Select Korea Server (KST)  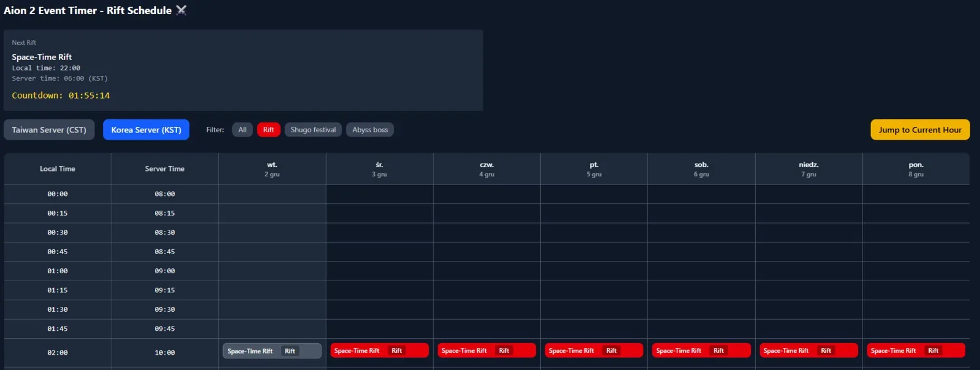pyautogui.click(x=146, y=130)
